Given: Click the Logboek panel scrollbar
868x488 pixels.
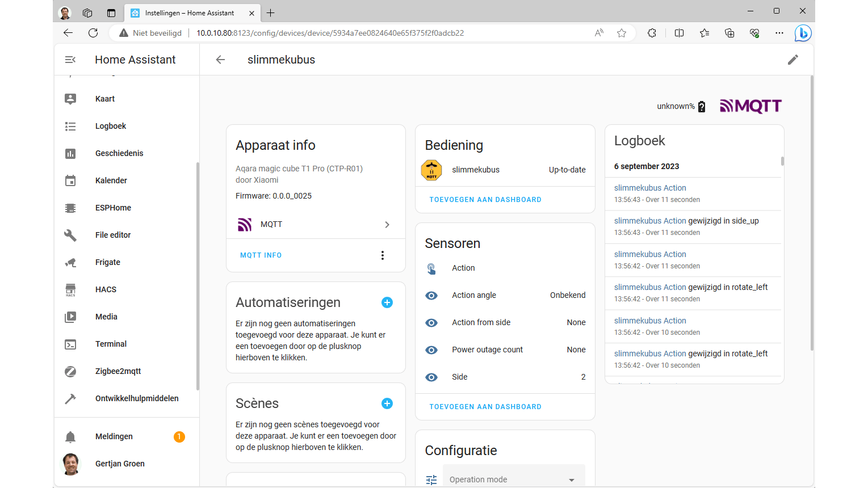Looking at the screenshot, I should (x=782, y=161).
